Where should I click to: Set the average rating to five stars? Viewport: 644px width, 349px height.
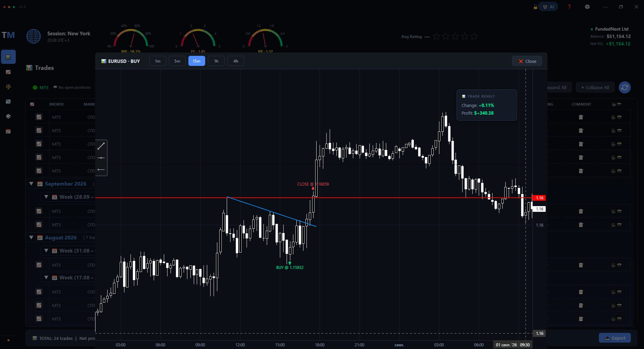tap(474, 36)
